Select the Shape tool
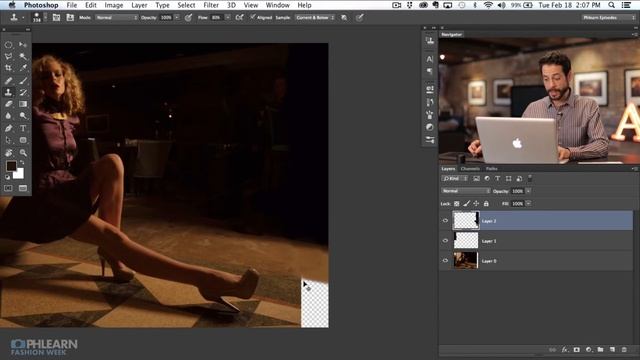This screenshot has height=360, width=640. pyautogui.click(x=23, y=140)
